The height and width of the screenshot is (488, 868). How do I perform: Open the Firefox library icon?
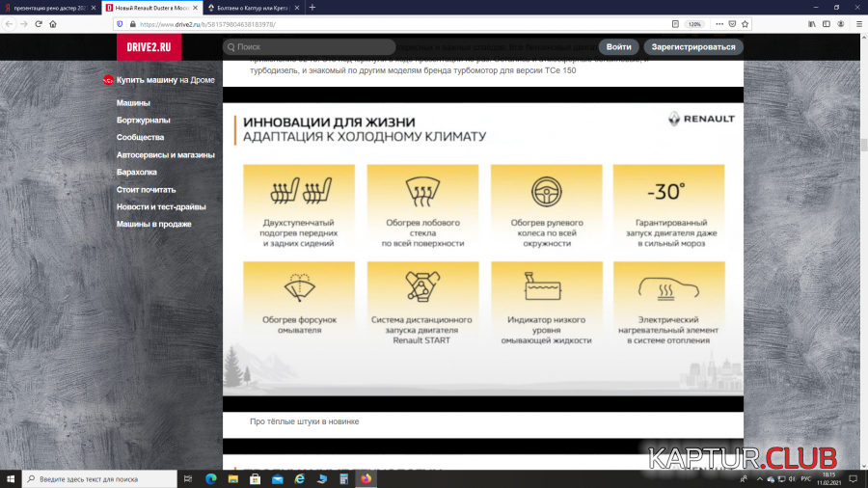[811, 24]
